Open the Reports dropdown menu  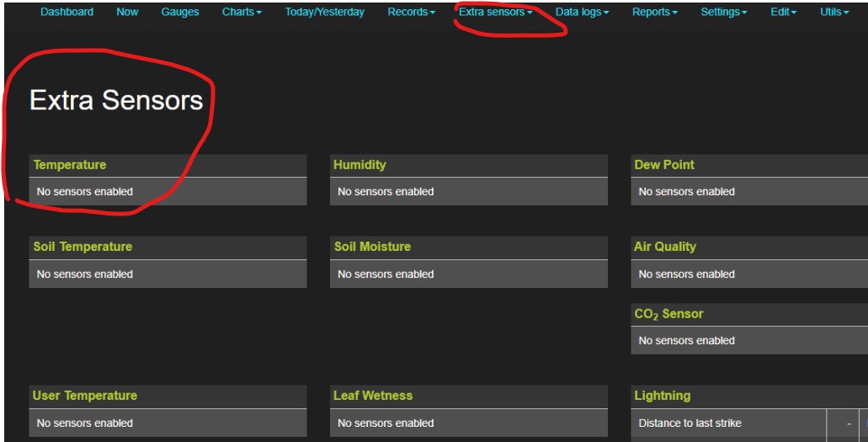(655, 13)
